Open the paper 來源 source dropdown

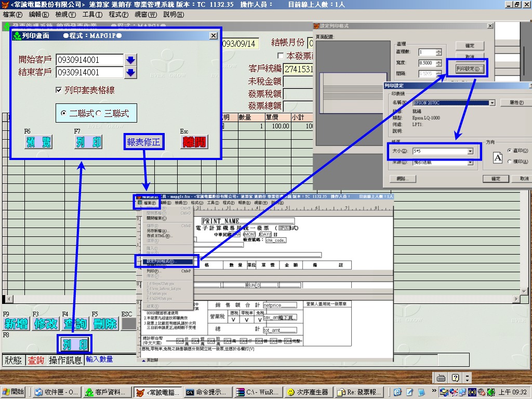coord(470,163)
